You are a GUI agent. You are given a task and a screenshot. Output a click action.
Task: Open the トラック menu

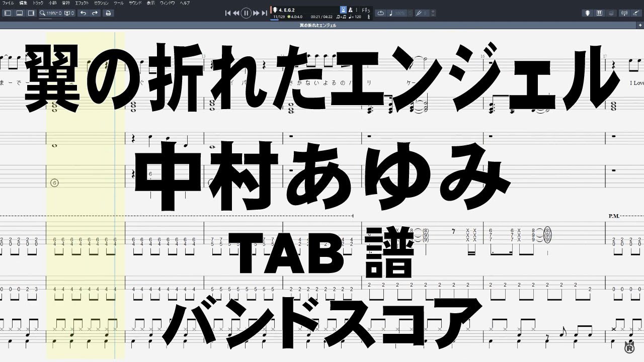click(38, 3)
